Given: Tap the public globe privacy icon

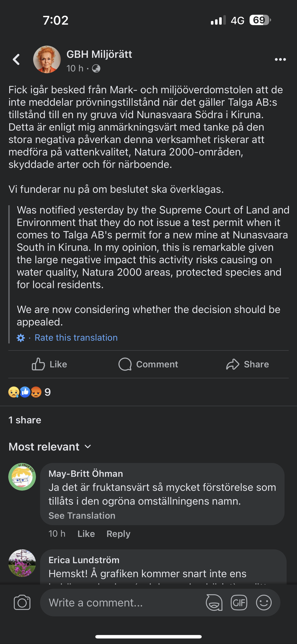Looking at the screenshot, I should click(x=96, y=68).
